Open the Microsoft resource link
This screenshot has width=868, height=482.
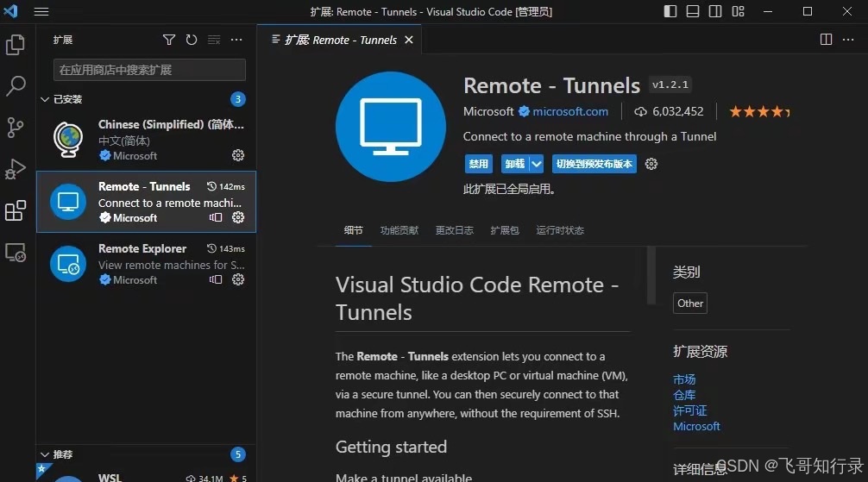pyautogui.click(x=696, y=426)
